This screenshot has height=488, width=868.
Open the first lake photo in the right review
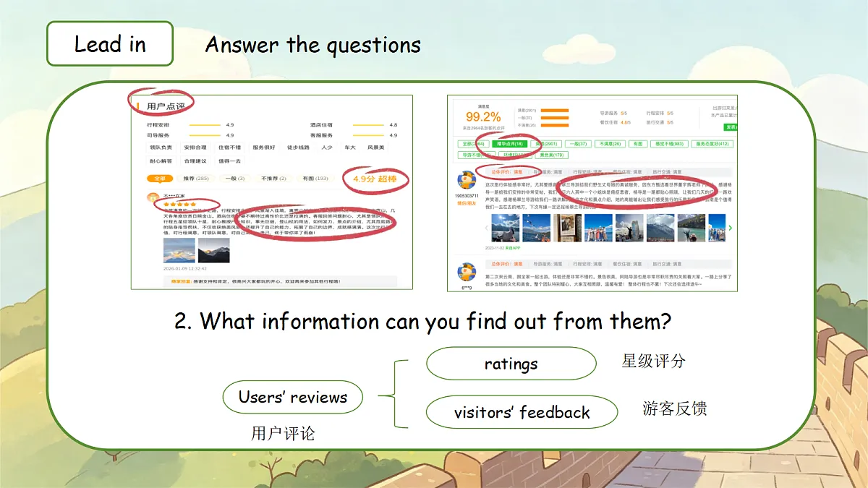coord(506,228)
